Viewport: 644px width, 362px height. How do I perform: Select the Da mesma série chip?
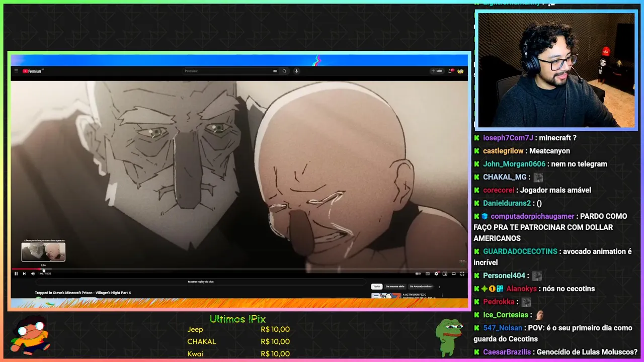click(395, 286)
